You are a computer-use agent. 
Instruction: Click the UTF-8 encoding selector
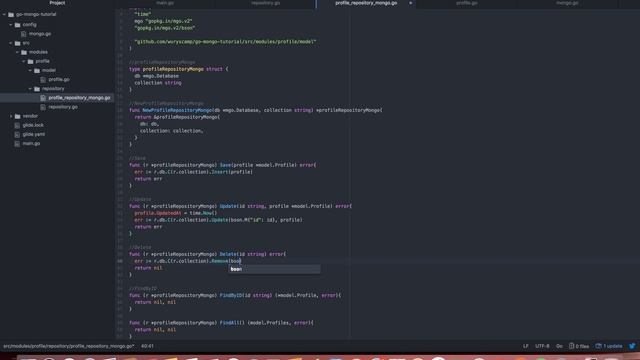[x=542, y=346]
